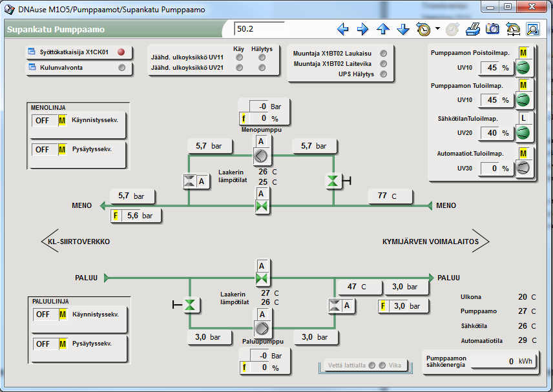Click the camera snapshot icon

click(x=493, y=29)
